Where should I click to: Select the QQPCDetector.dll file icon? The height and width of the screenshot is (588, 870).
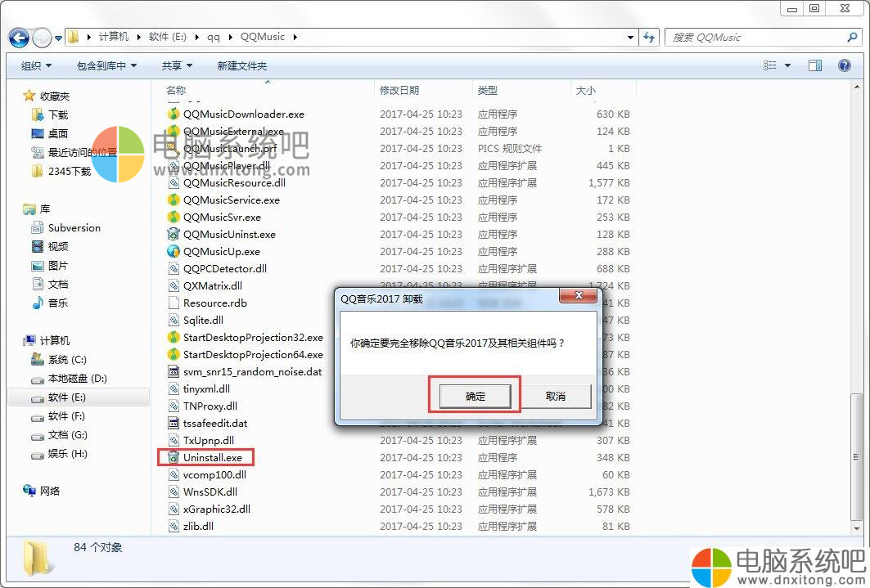pyautogui.click(x=174, y=269)
